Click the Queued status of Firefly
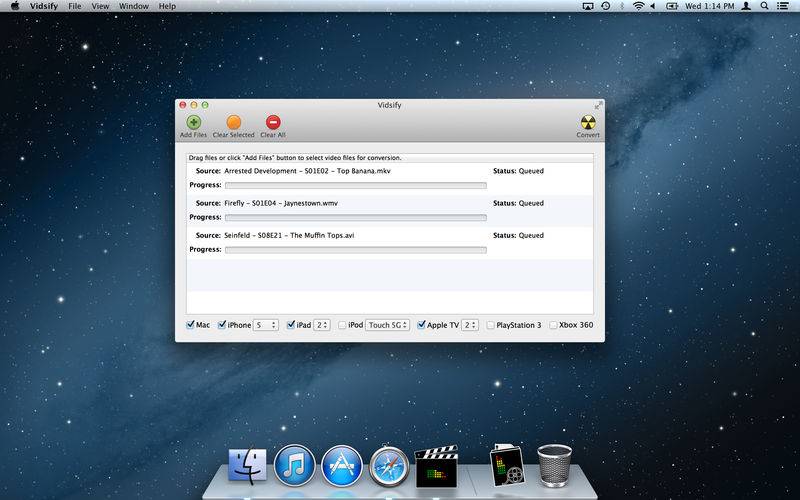 coord(531,203)
